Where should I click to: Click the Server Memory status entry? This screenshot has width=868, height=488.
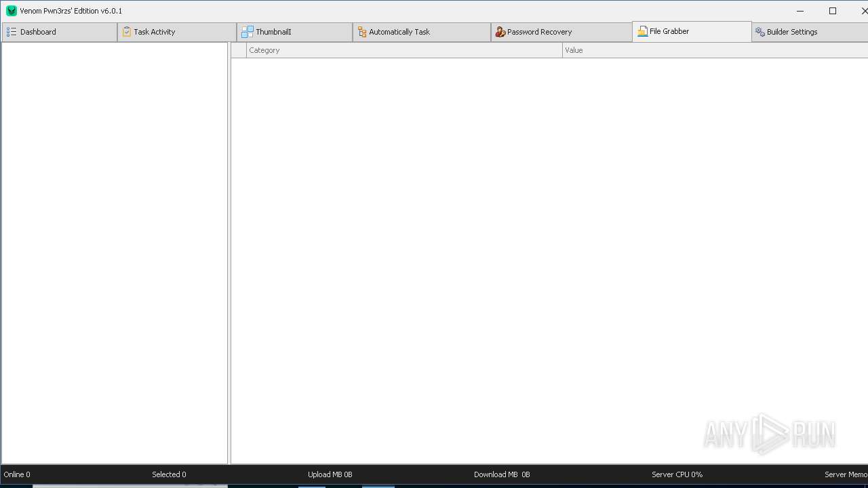point(846,474)
